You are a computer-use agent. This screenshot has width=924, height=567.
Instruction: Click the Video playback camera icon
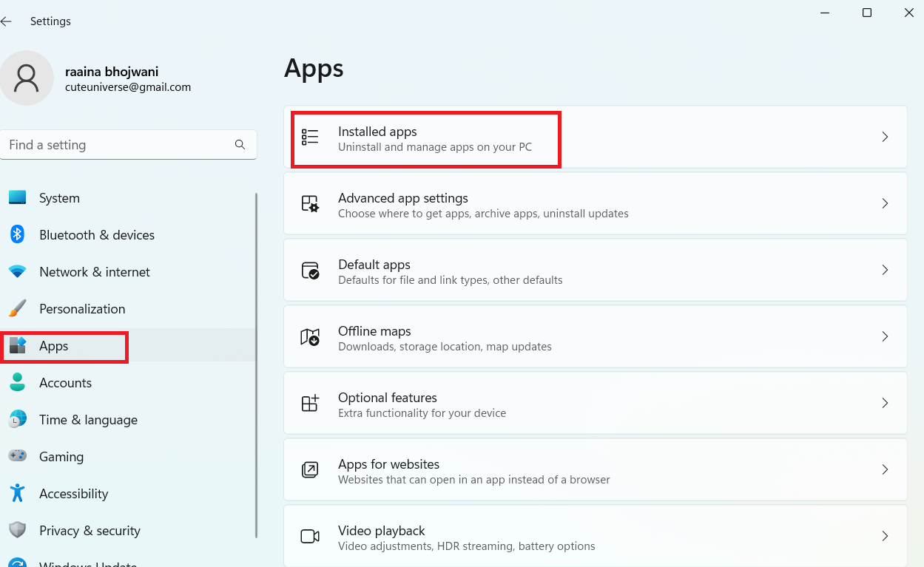tap(310, 536)
